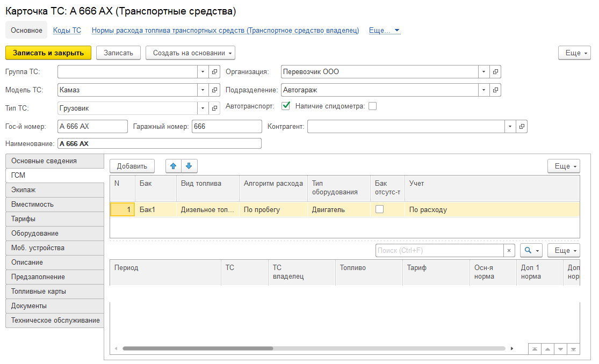Image resolution: width=599 pixels, height=364 pixels.
Task: Expand the Создать на основании dropdown
Action: point(190,53)
